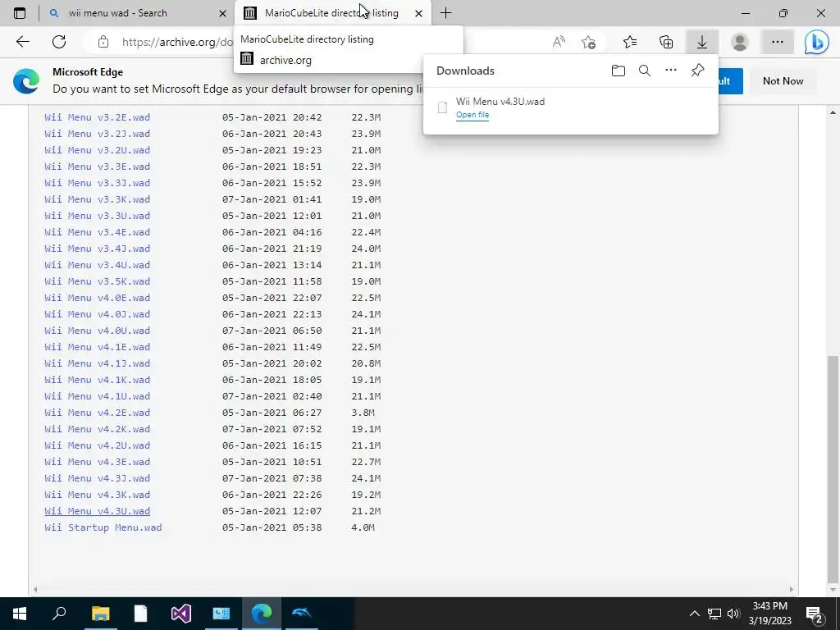
Task: Open Visual Studio from taskbar
Action: 180,614
